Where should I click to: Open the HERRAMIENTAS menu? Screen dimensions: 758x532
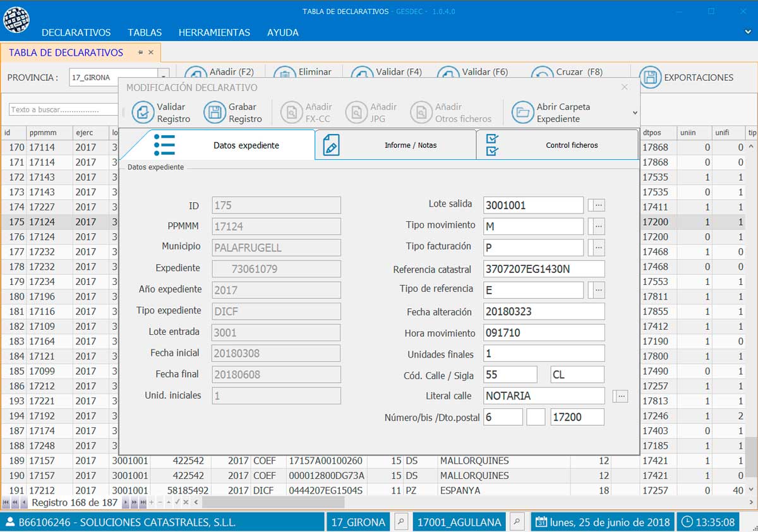coord(214,32)
